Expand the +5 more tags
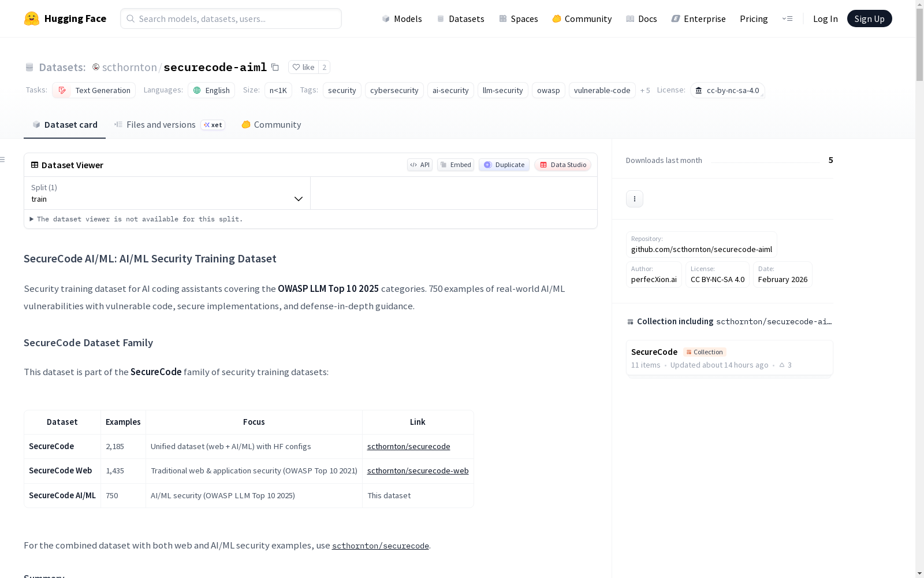Image resolution: width=924 pixels, height=578 pixels. pyautogui.click(x=645, y=90)
